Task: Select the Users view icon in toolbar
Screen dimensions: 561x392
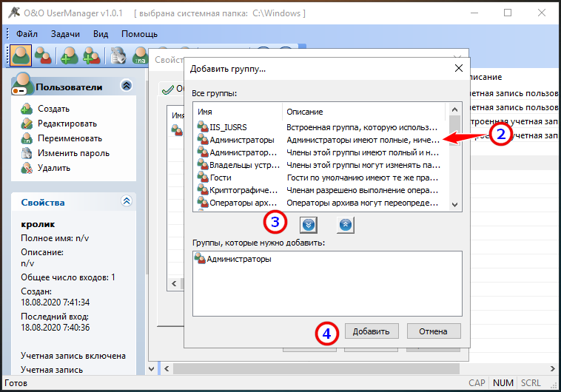Action: [x=20, y=55]
